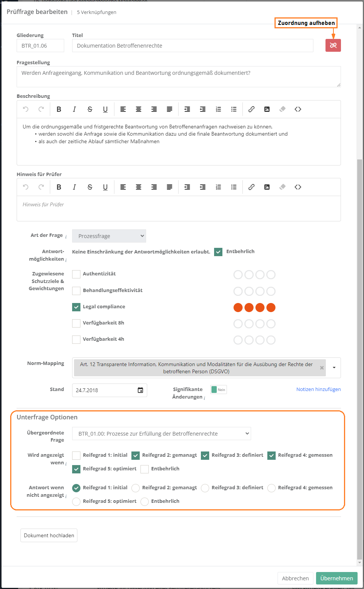Click into the Titel input field
Viewport: 364px width, 589px height.
193,46
